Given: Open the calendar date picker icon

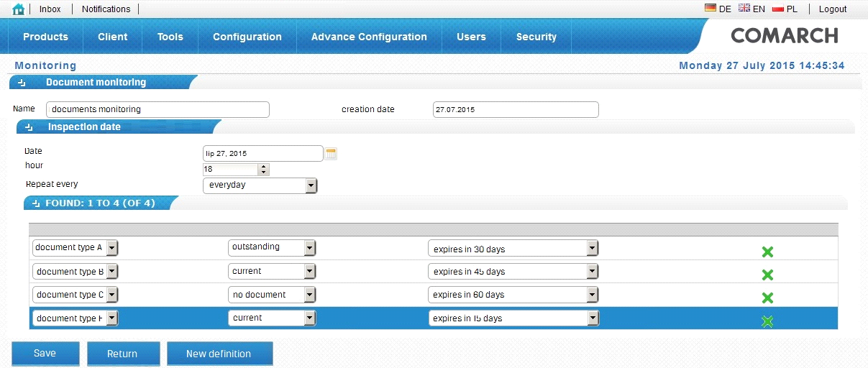Looking at the screenshot, I should [x=332, y=153].
